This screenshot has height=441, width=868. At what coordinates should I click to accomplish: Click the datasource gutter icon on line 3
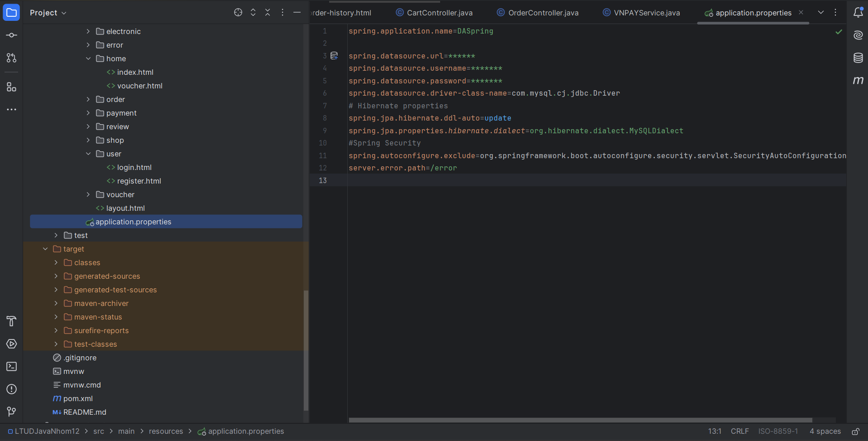(334, 56)
